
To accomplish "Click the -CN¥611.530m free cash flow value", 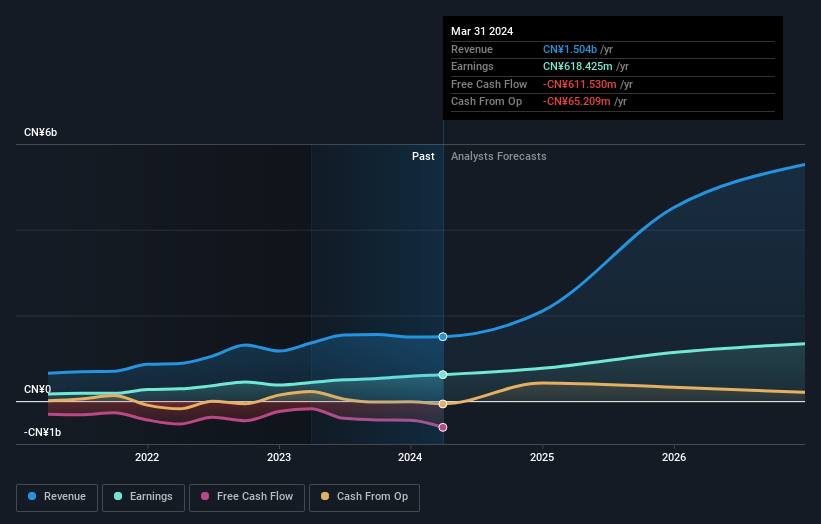I will [580, 84].
